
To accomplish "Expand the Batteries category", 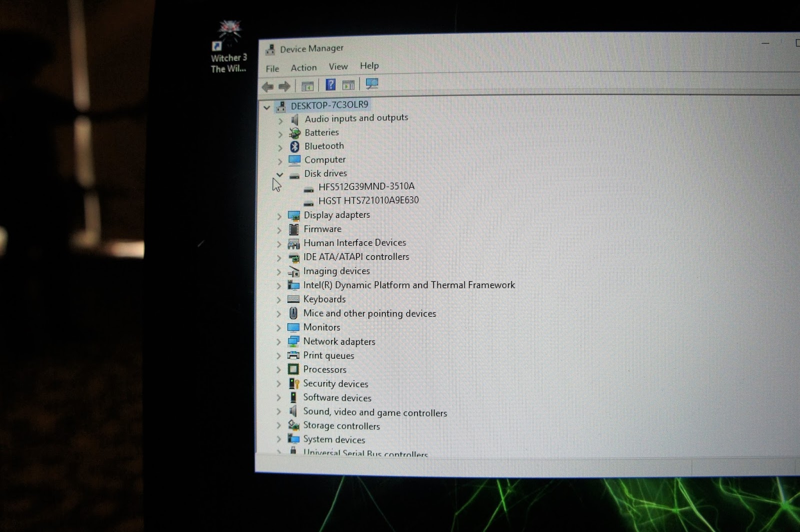I will tap(280, 134).
